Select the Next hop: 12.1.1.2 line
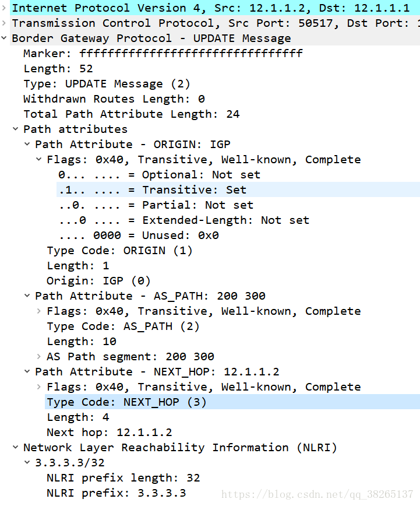 point(109,433)
